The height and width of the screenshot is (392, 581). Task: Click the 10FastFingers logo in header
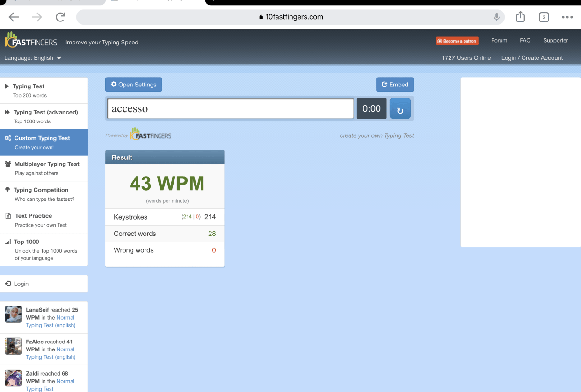point(31,41)
